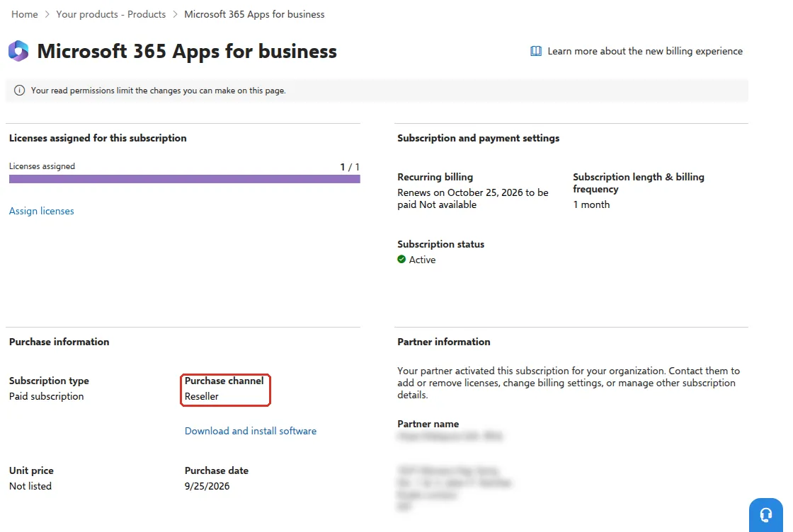Click the info icon in permissions notice

point(19,91)
